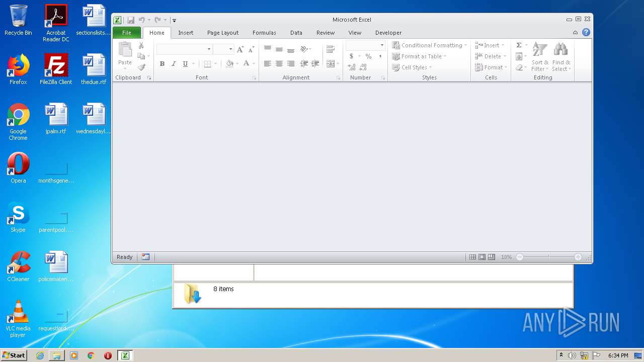Viewport: 644px width, 362px height.
Task: Click Decrease Font Size icon
Action: [251, 49]
